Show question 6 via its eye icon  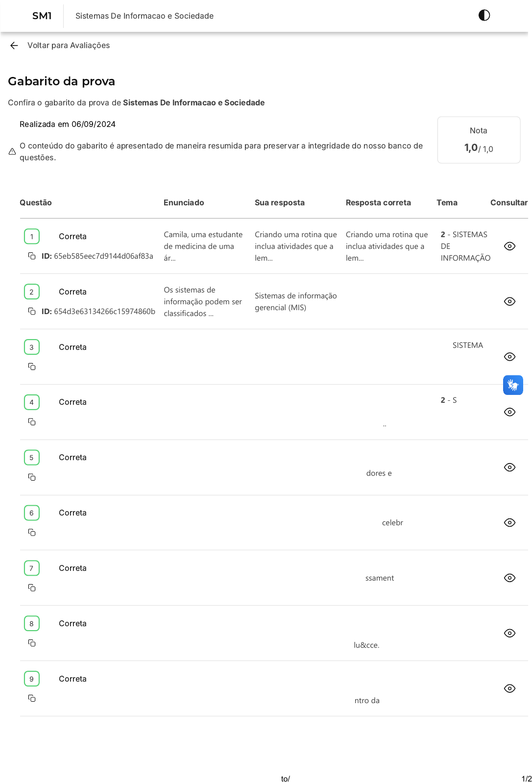coord(509,523)
